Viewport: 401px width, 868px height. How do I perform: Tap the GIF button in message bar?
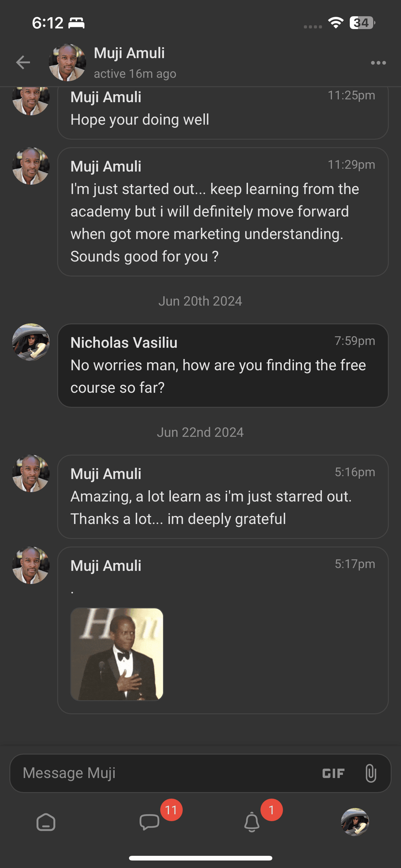(x=333, y=773)
